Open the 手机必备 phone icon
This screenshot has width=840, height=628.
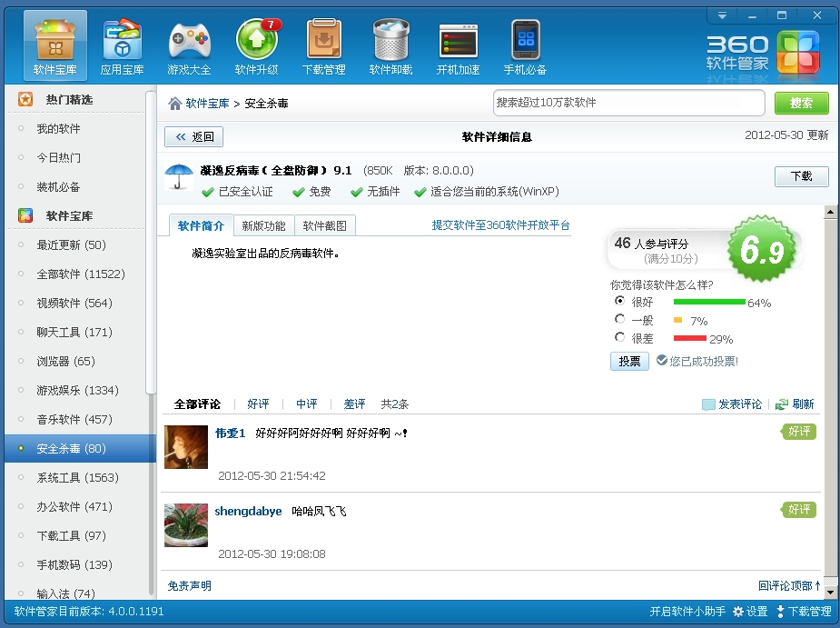pyautogui.click(x=525, y=45)
